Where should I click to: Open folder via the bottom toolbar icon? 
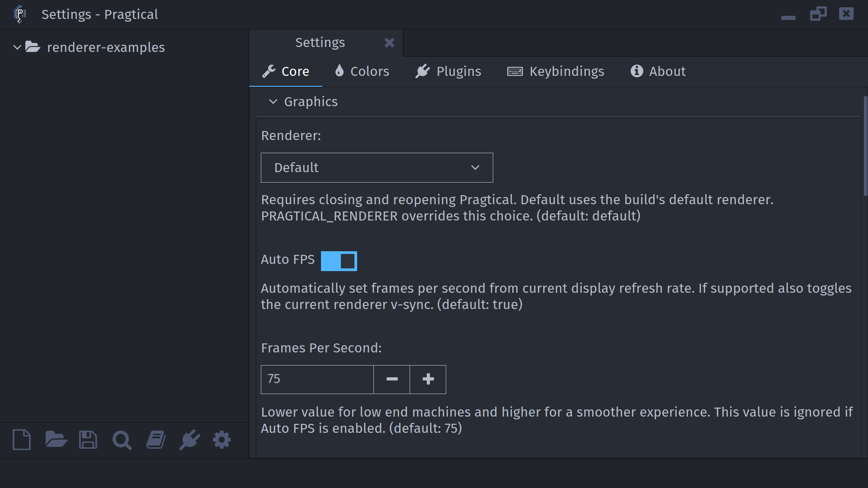pyautogui.click(x=56, y=440)
